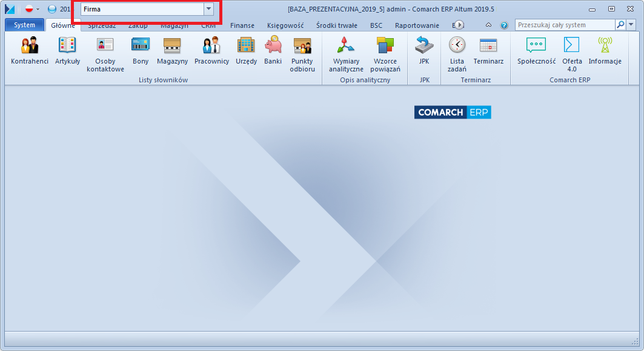Click the Przeszukaj cały system field

click(566, 25)
